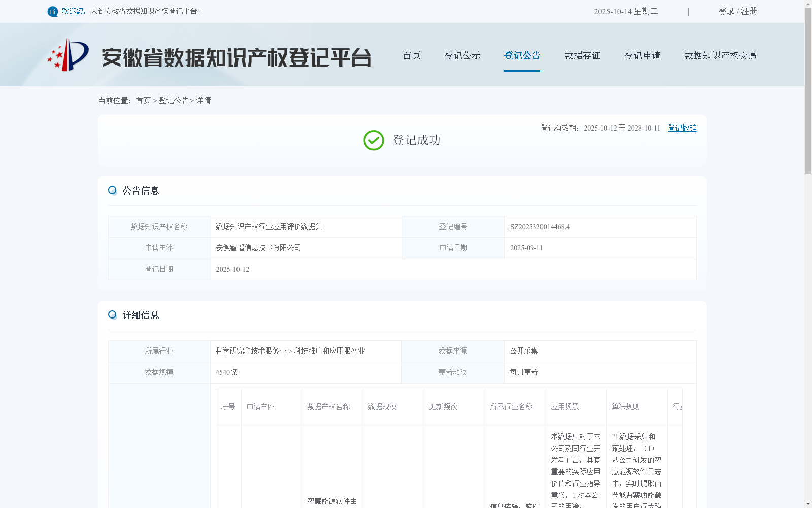Click the 登记成功 status heading

[x=417, y=140]
